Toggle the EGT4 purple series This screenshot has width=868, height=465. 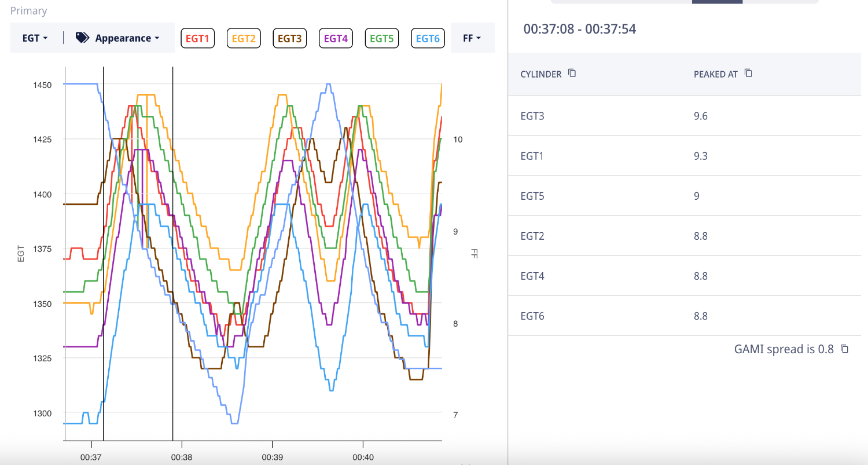pyautogui.click(x=336, y=38)
